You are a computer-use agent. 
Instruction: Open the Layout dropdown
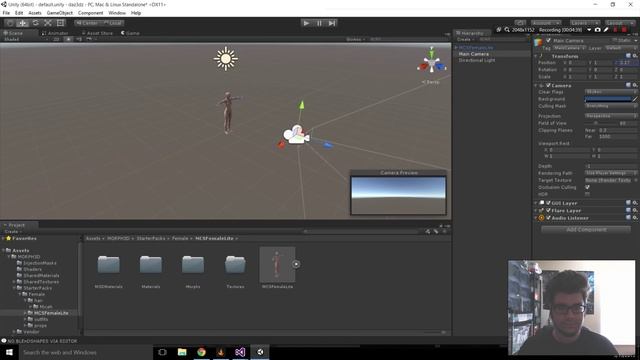click(x=620, y=23)
